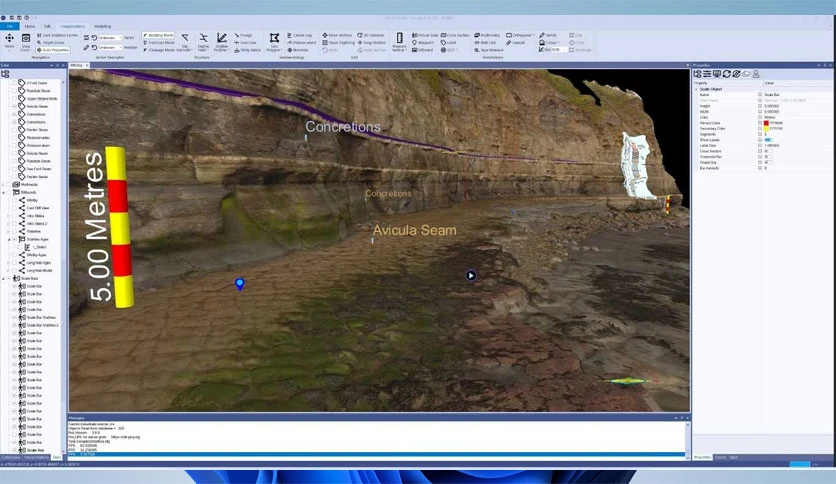
Task: Click the 3D Translate tool
Action: pos(371,35)
